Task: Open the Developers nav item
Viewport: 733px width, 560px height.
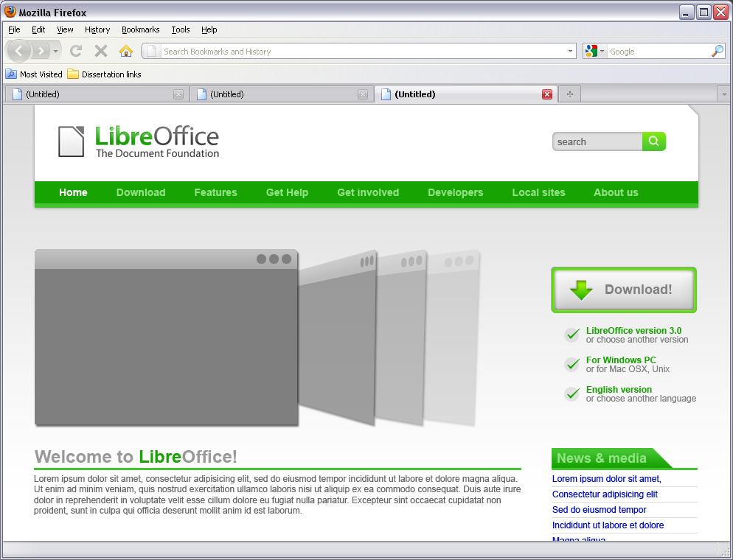Action: 455,192
